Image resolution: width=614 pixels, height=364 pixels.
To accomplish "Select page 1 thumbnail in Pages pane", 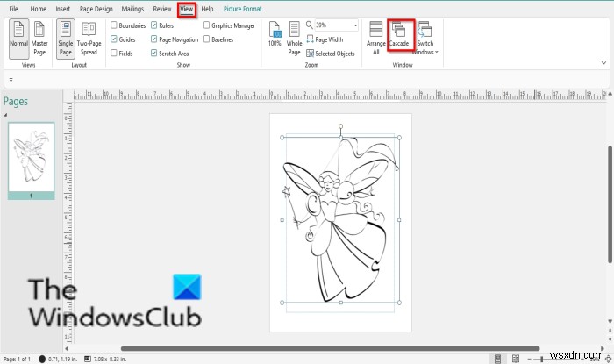I will [32, 161].
